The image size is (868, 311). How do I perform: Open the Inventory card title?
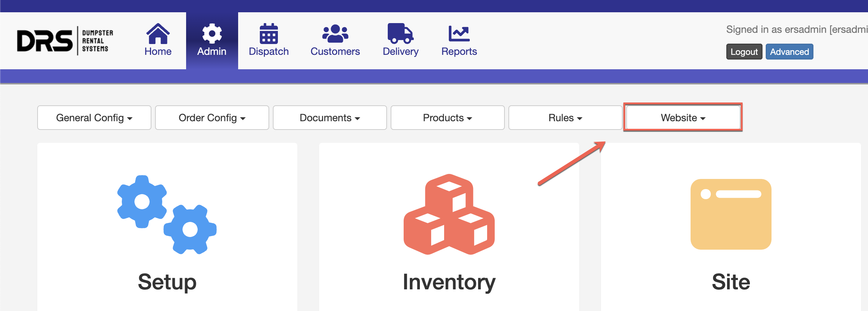point(449,282)
